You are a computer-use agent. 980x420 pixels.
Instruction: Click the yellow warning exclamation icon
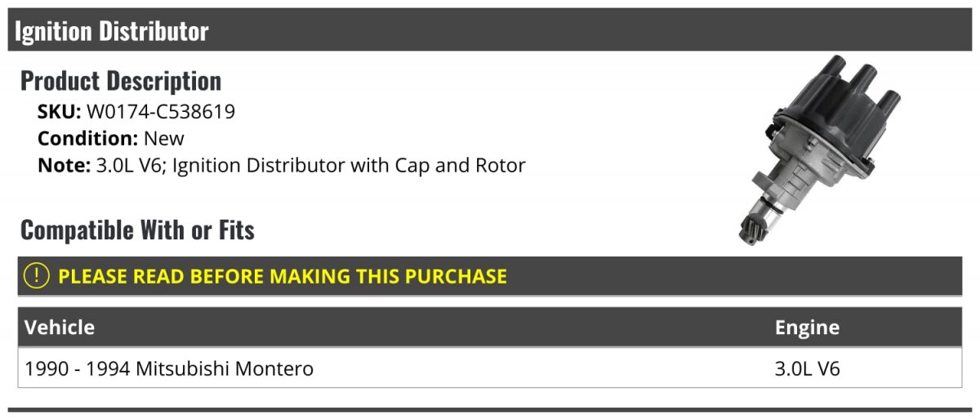(x=38, y=276)
